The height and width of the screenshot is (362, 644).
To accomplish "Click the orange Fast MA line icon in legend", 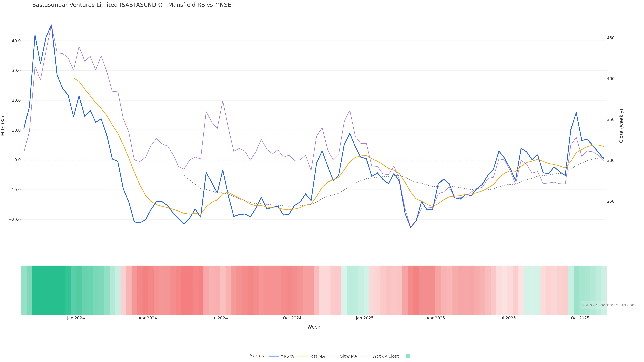I will click(303, 356).
